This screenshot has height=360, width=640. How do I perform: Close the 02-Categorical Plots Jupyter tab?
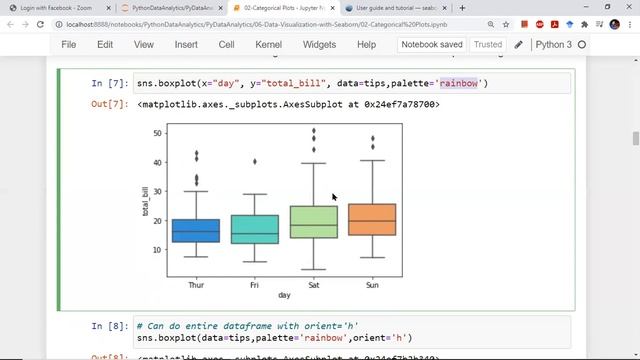[x=332, y=8]
